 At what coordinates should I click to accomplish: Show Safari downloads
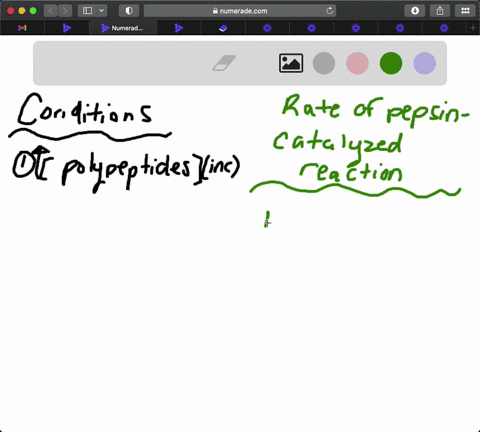pos(415,11)
